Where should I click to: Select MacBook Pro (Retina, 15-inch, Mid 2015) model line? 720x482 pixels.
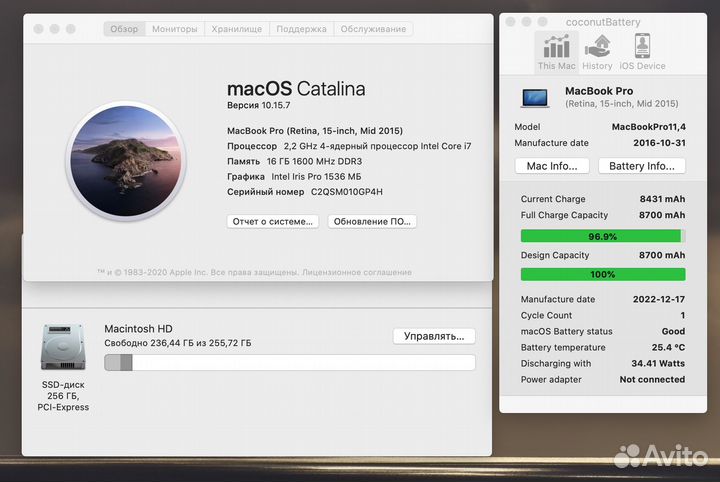coord(315,131)
